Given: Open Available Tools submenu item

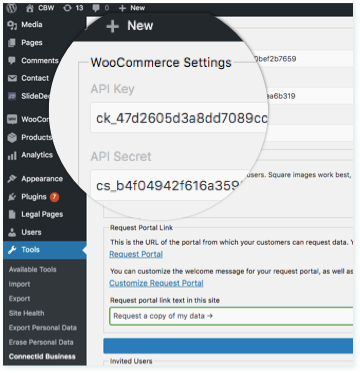Looking at the screenshot, I should click(x=33, y=270).
